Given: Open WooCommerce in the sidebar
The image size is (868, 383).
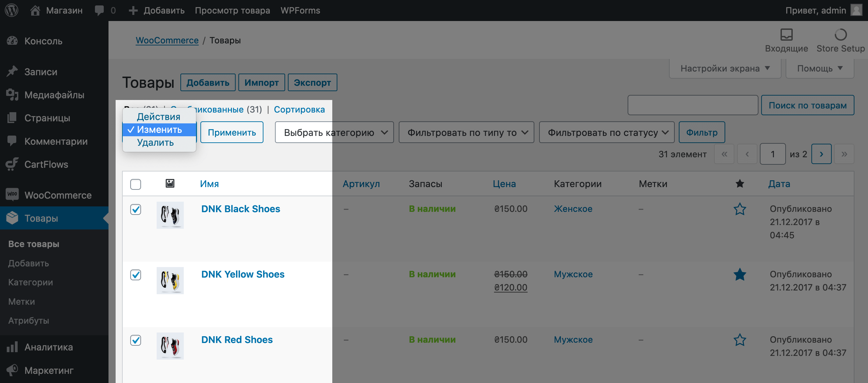Looking at the screenshot, I should [x=54, y=195].
